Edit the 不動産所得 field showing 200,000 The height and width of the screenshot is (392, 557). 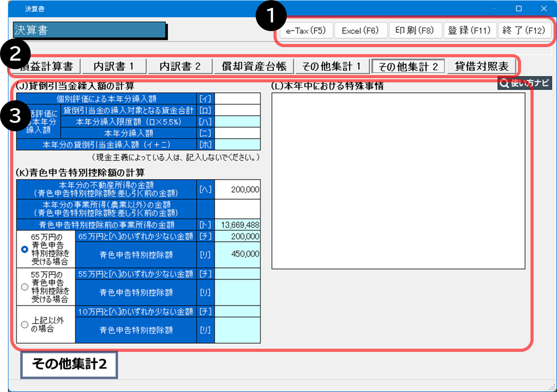tap(238, 189)
